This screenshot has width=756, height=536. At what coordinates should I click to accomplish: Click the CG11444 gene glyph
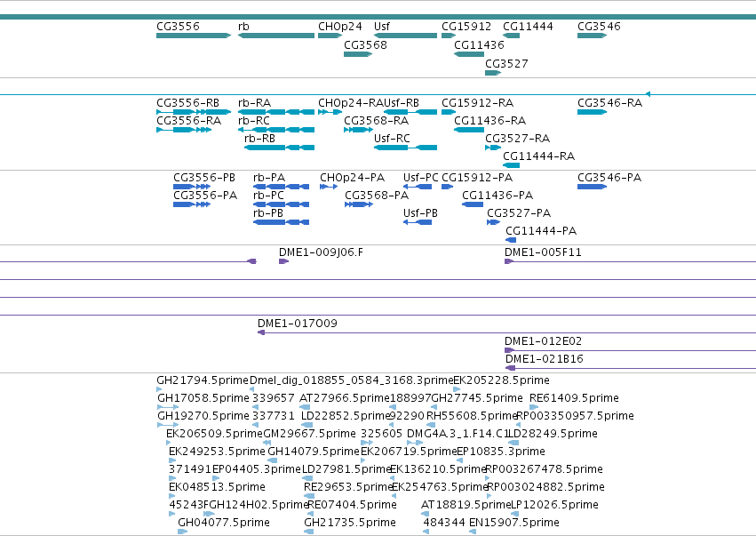[512, 36]
